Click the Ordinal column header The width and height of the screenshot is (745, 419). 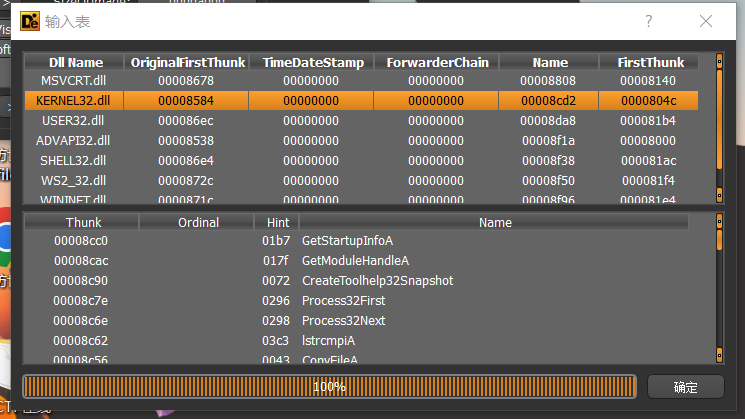[196, 222]
